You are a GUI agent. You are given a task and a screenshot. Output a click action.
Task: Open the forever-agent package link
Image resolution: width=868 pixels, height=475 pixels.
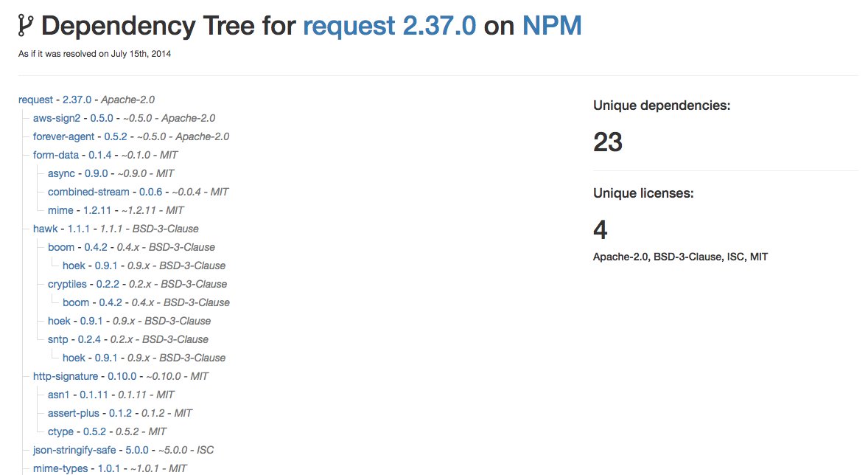[x=63, y=136]
